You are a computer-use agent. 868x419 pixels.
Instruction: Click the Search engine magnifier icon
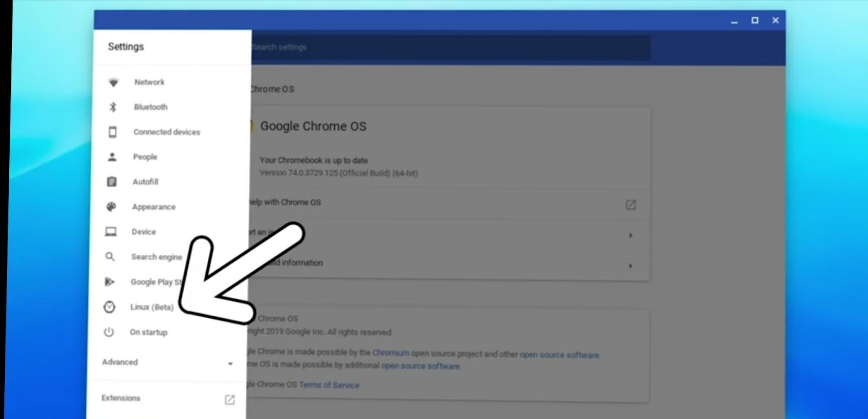click(110, 256)
